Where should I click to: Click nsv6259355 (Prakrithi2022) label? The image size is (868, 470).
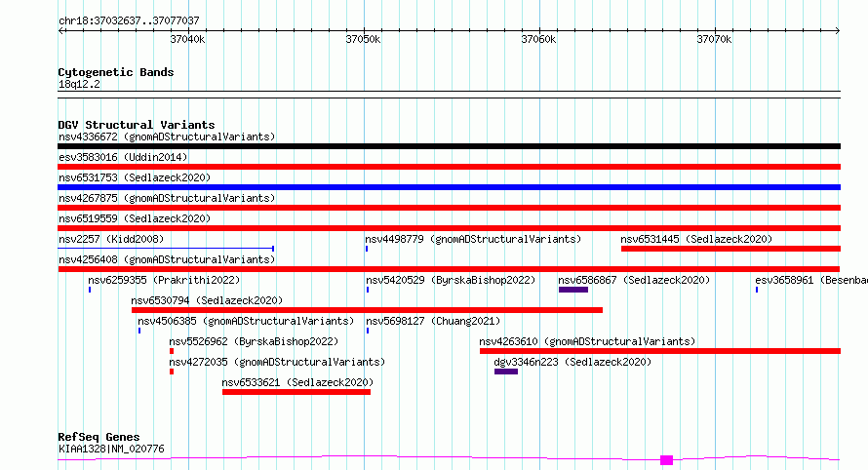(165, 280)
